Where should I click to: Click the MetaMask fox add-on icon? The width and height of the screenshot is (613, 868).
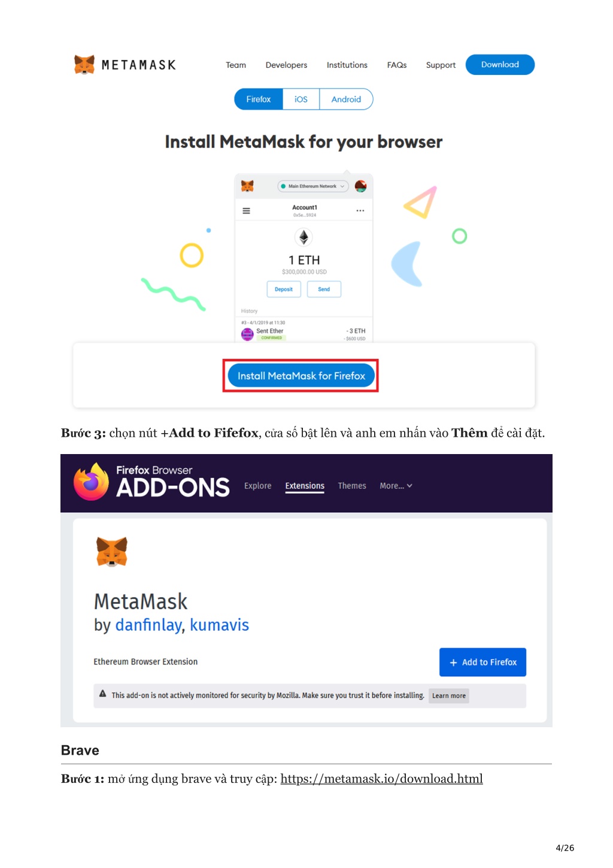pyautogui.click(x=112, y=552)
